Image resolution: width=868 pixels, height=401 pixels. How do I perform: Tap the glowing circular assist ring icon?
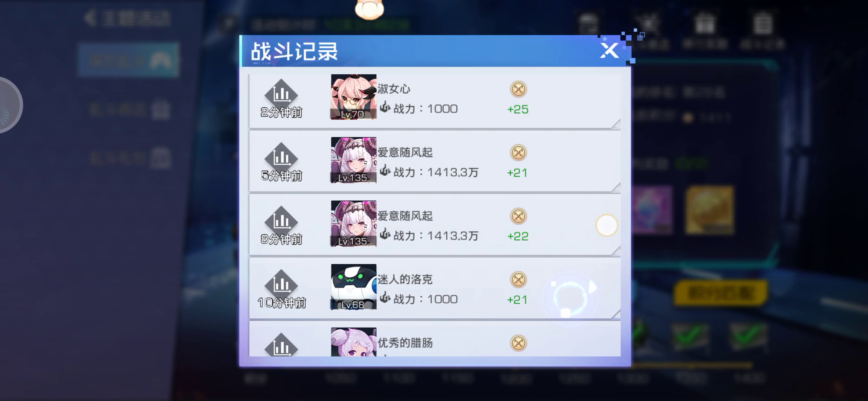(572, 298)
